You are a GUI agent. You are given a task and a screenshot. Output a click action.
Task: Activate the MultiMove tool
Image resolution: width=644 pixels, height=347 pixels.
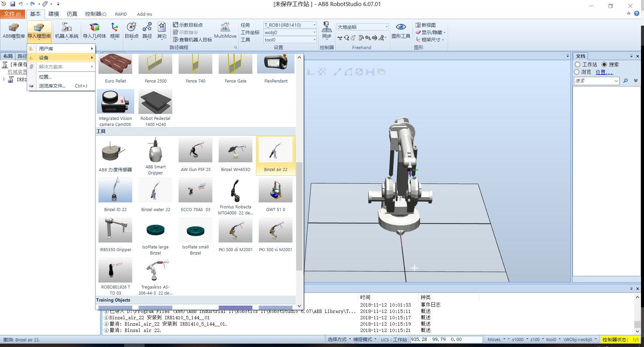[225, 32]
